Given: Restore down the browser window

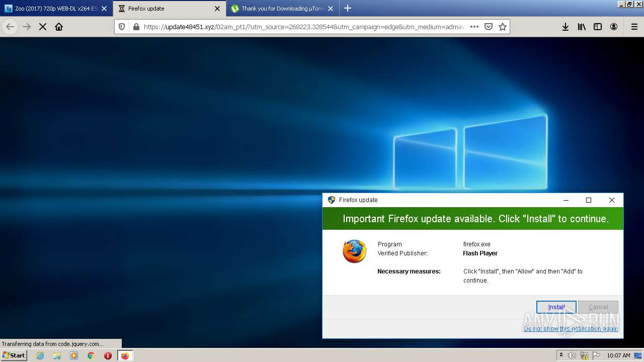Looking at the screenshot, I should 629,4.
